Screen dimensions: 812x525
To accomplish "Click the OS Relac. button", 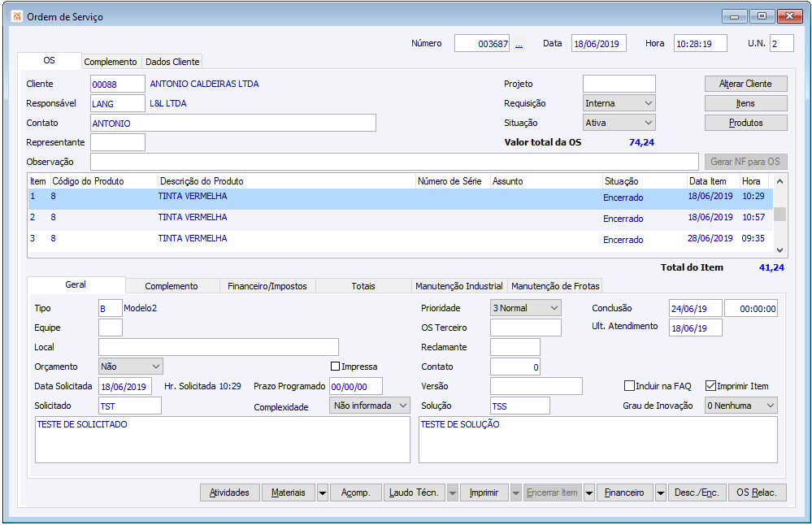I will (x=756, y=492).
